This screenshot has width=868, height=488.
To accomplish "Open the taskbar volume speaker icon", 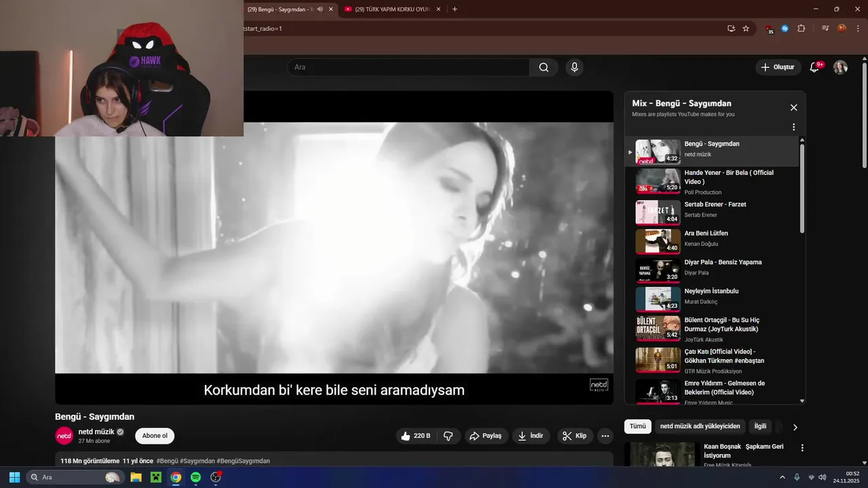I will coord(823,477).
